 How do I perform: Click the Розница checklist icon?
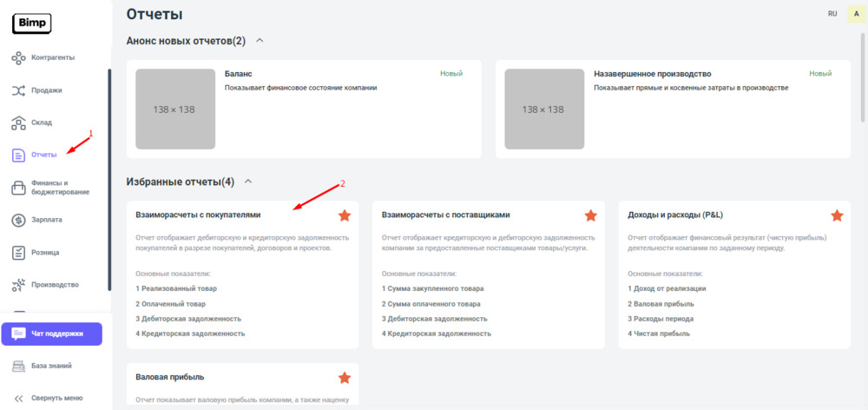[x=18, y=253]
